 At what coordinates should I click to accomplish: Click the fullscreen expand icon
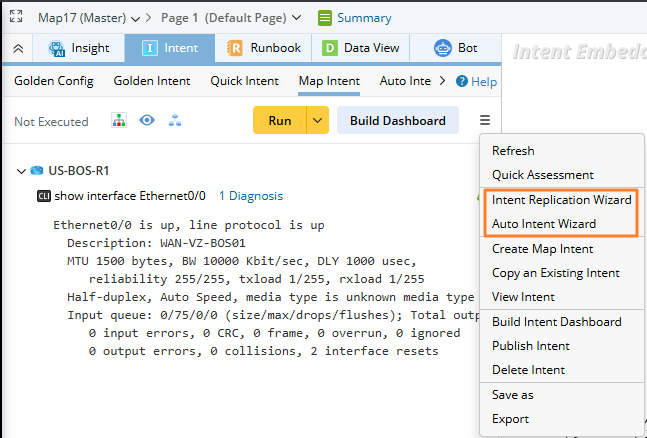(16, 17)
